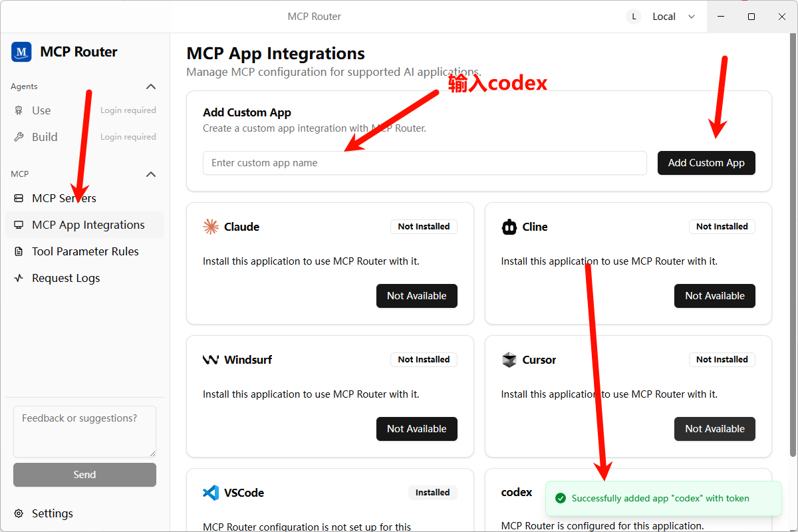798x532 pixels.
Task: Go to Tool Parameter Rules
Action: pos(85,251)
